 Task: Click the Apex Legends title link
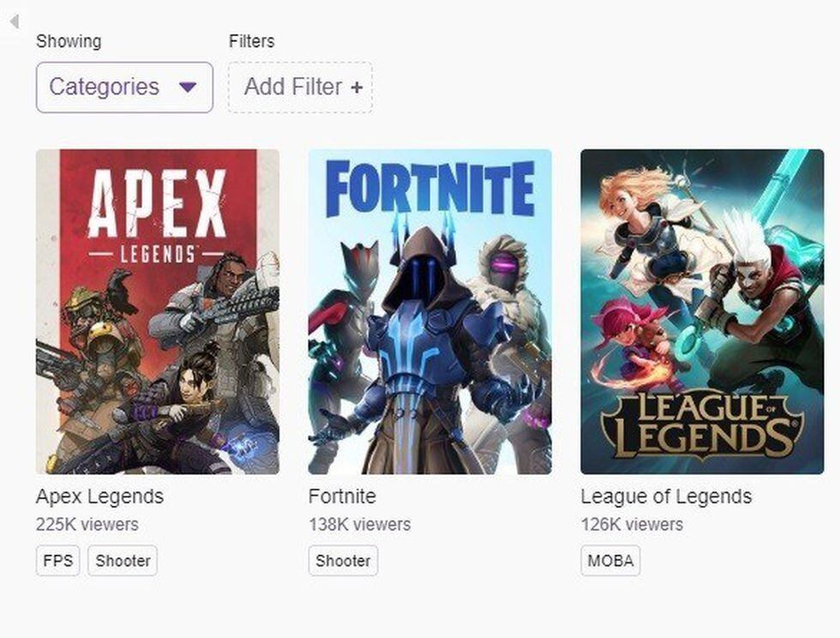[x=99, y=497]
